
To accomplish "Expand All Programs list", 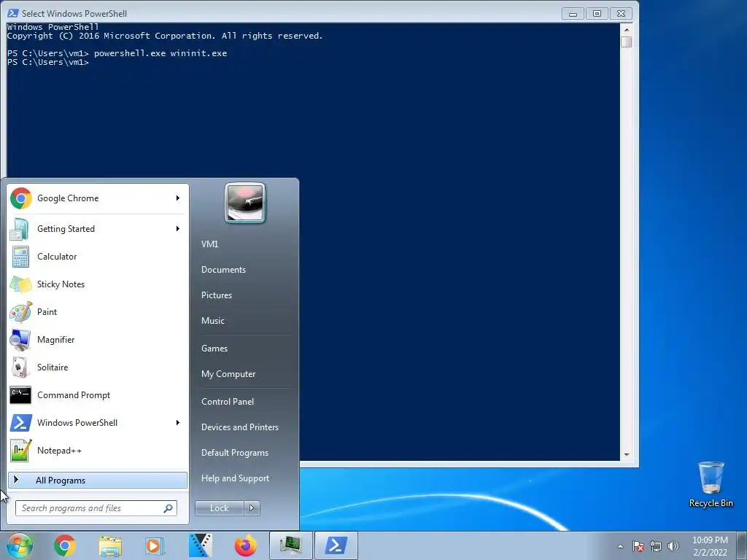I will [98, 480].
